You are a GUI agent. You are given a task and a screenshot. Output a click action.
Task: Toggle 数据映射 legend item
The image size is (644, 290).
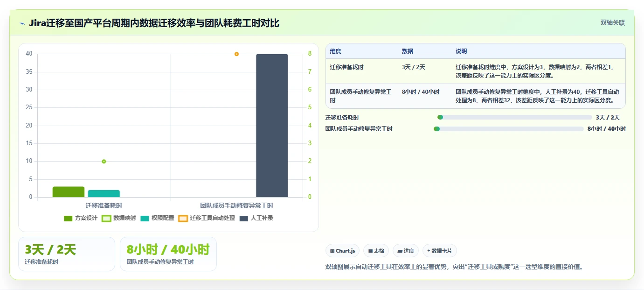point(119,218)
